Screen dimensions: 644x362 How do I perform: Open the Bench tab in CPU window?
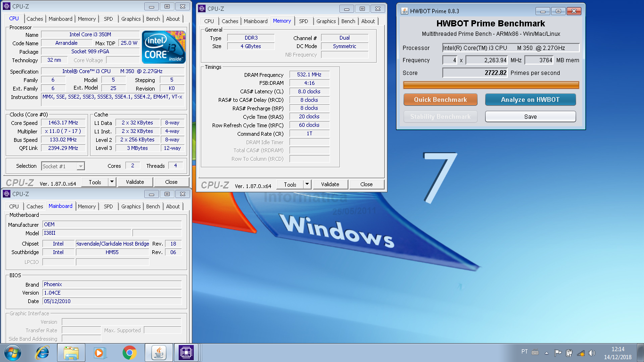pos(153,19)
